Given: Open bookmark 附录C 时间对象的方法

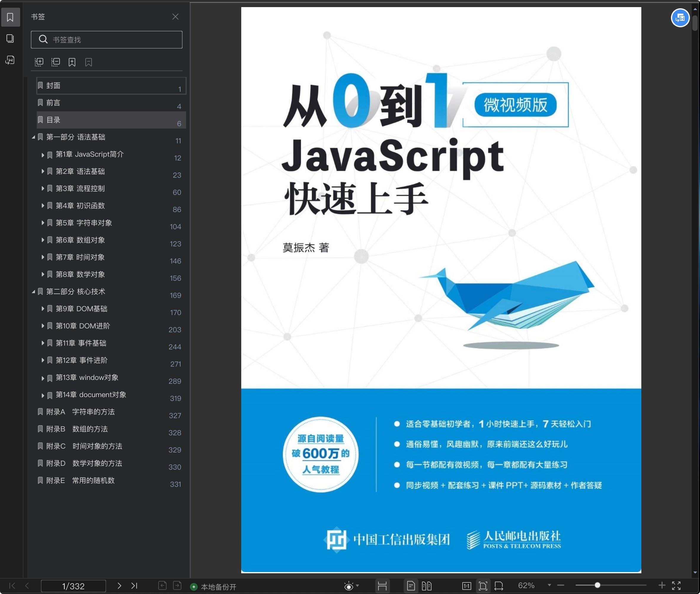Looking at the screenshot, I should click(111, 446).
